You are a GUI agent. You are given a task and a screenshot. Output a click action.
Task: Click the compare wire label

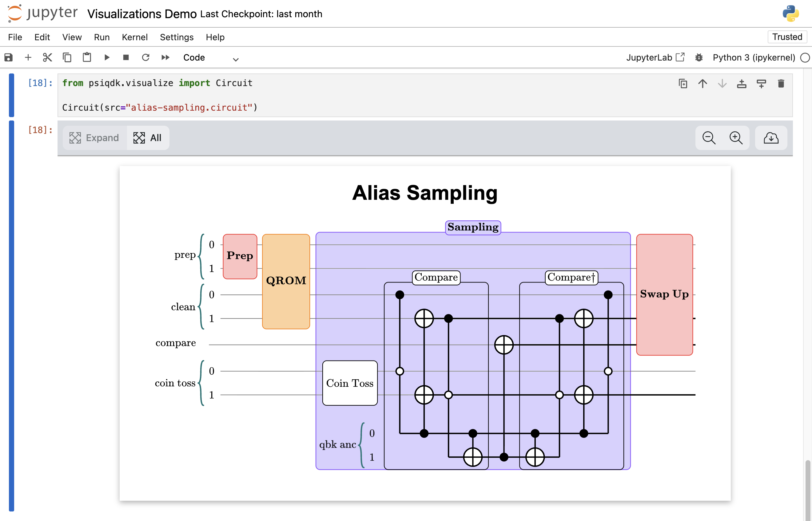176,343
